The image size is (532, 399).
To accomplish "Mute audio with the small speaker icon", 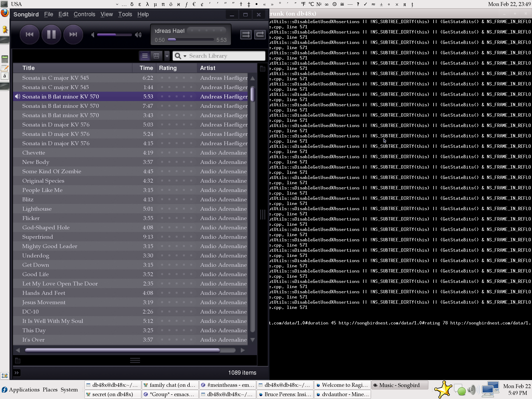I will click(93, 35).
